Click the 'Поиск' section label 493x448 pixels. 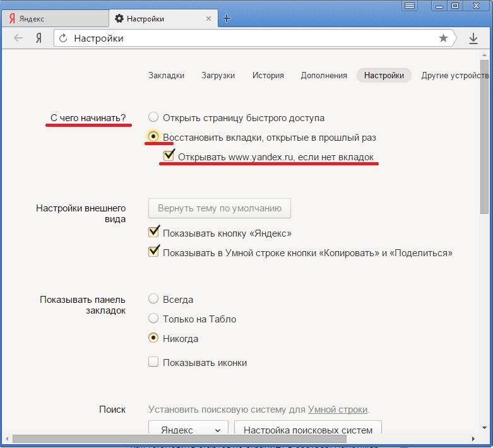112,410
